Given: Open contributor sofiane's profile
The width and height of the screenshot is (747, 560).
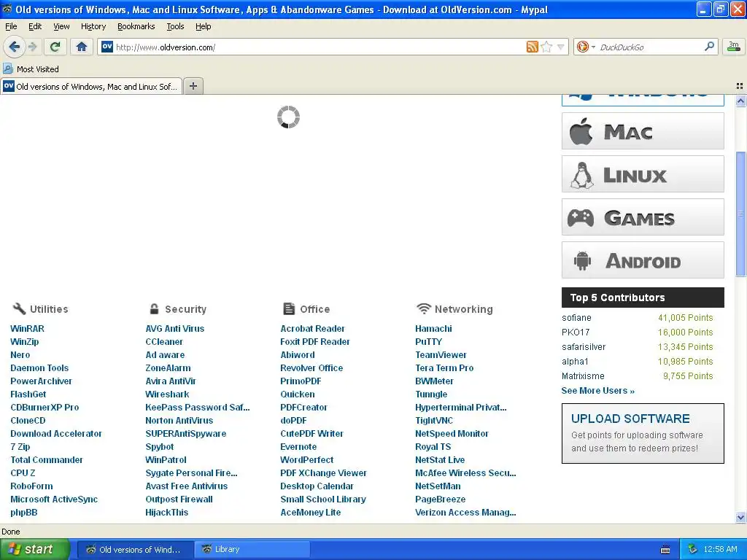Looking at the screenshot, I should pos(576,318).
